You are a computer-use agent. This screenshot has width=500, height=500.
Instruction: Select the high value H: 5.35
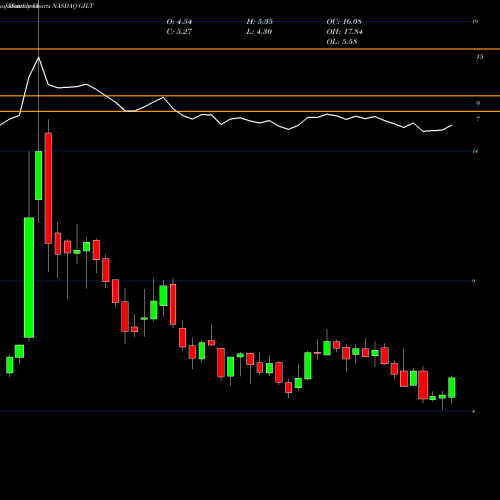pos(260,22)
